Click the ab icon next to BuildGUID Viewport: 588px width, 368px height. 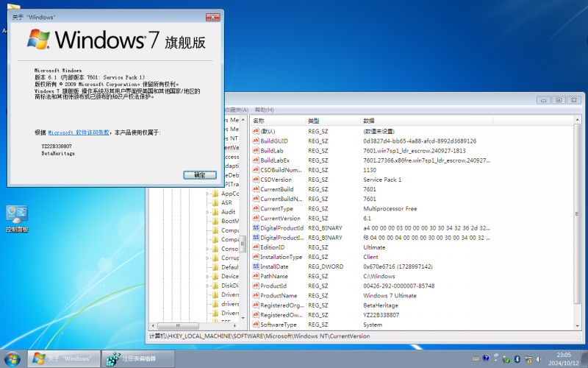[256, 141]
